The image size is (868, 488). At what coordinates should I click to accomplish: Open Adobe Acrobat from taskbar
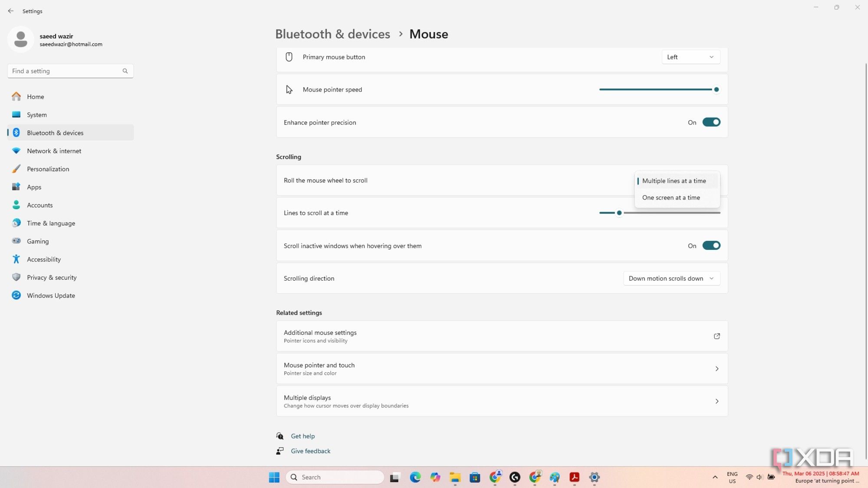(x=574, y=477)
